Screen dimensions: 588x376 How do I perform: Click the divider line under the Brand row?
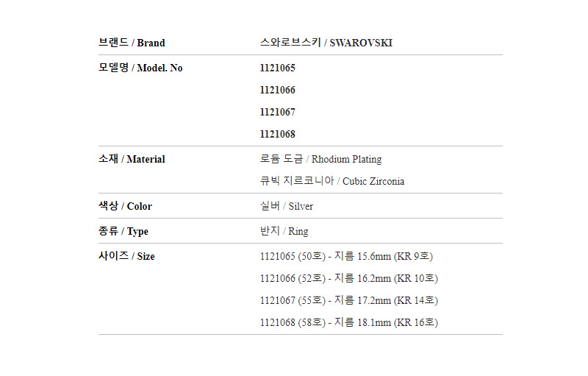click(x=300, y=55)
